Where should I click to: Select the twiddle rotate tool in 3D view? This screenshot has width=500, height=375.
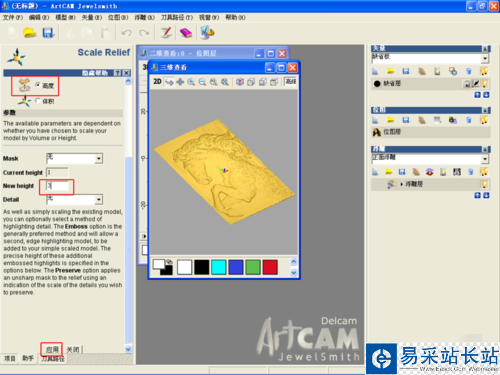pyautogui.click(x=169, y=82)
